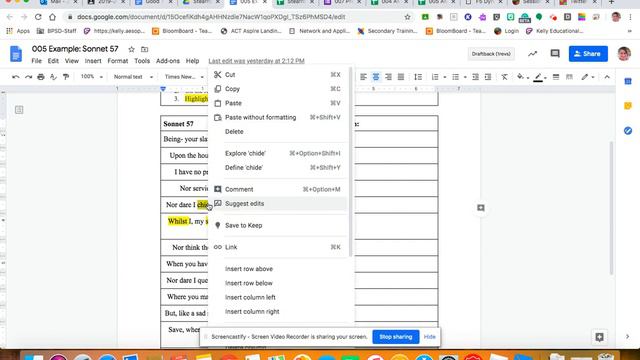Open comment history icon

[x=555, y=53]
